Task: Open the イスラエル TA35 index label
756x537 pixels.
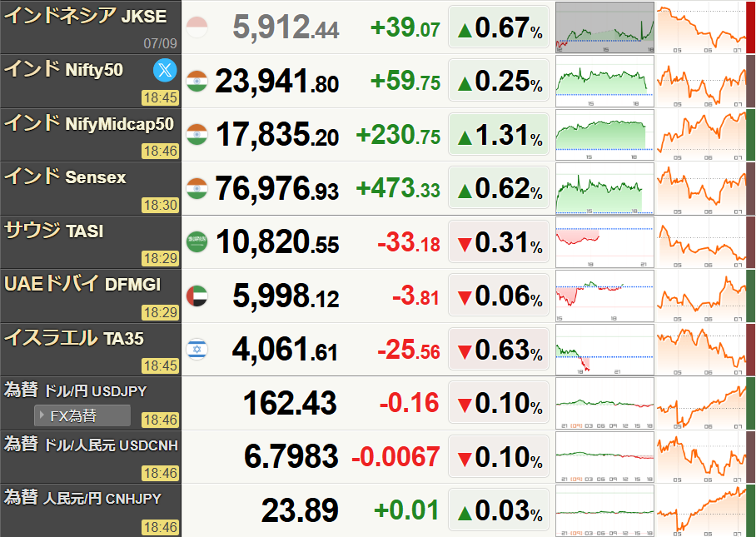Action: tap(74, 338)
